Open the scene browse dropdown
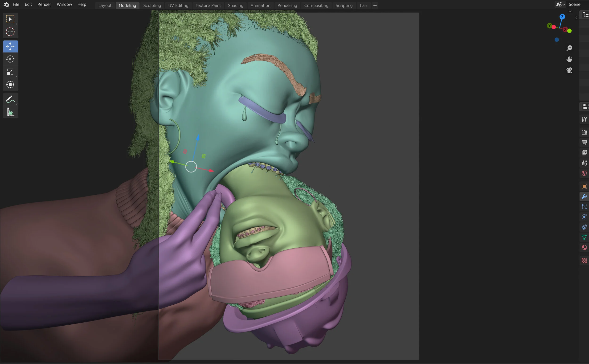The image size is (589, 364). (560, 4)
